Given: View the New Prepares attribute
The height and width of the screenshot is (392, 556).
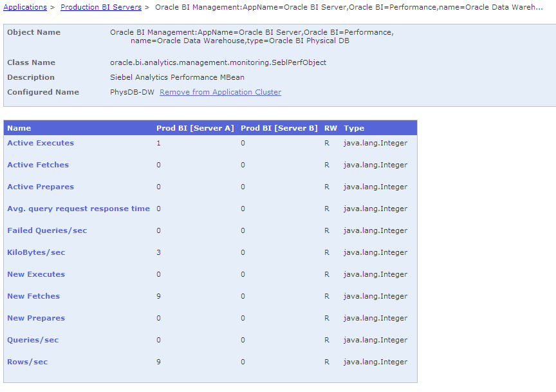Looking at the screenshot, I should [36, 318].
